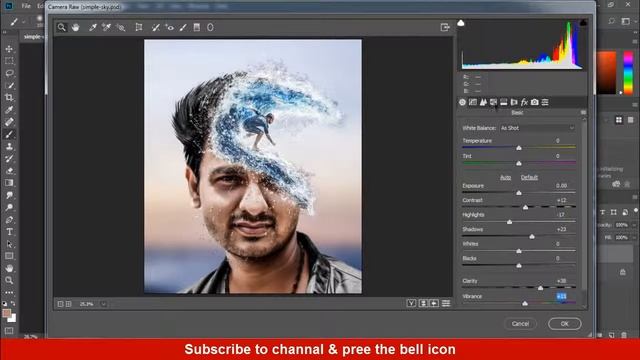Viewport: 640px width, 360px height.
Task: Select Photoshop Clone Stamp tool
Action: (x=9, y=147)
